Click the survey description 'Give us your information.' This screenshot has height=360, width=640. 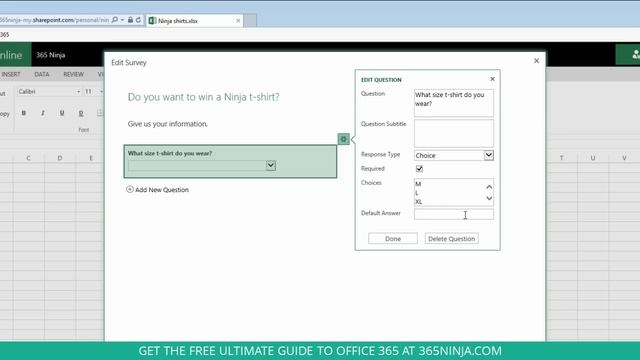click(167, 124)
